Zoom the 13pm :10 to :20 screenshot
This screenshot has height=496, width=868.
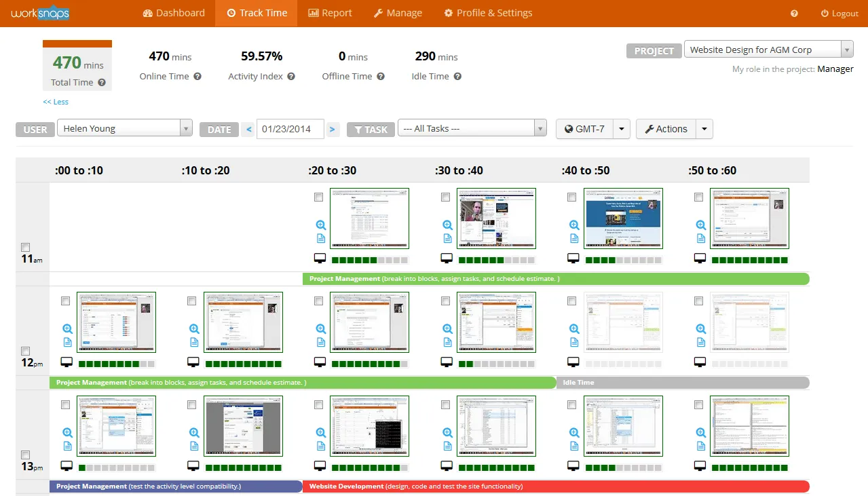pos(194,432)
